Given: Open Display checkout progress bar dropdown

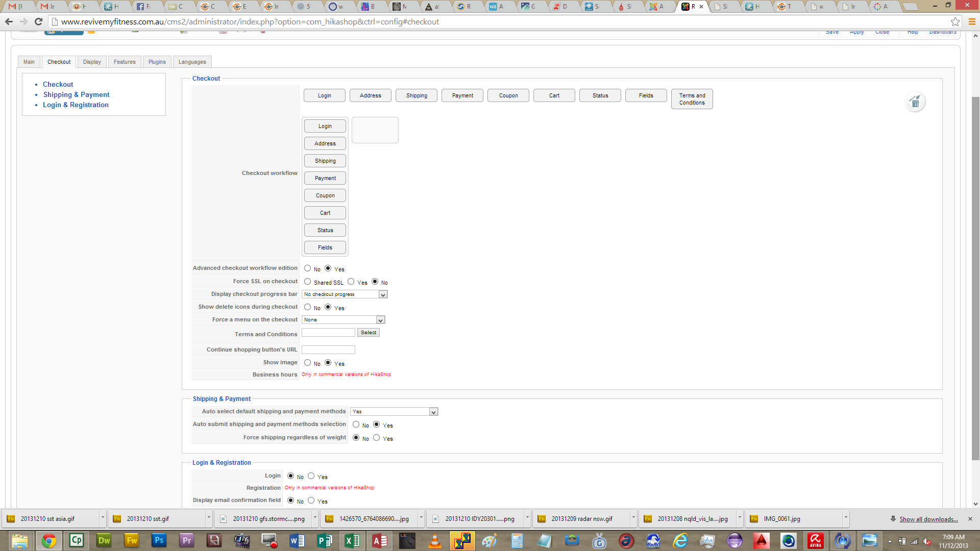Looking at the screenshot, I should tap(345, 294).
